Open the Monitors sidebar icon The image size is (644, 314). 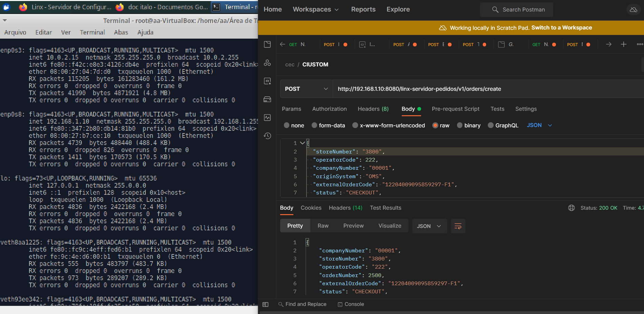[267, 118]
